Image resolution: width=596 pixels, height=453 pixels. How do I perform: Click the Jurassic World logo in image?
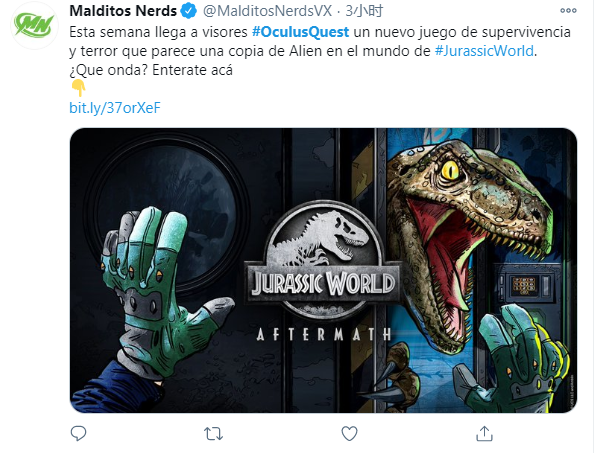pyautogui.click(x=322, y=260)
